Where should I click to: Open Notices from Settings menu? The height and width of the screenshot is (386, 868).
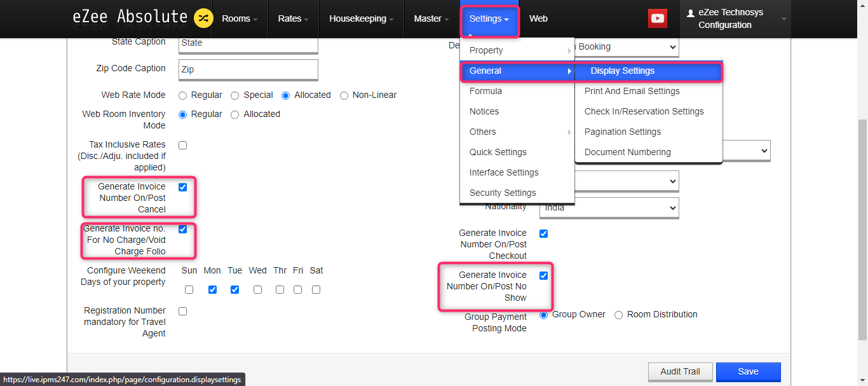click(517, 111)
